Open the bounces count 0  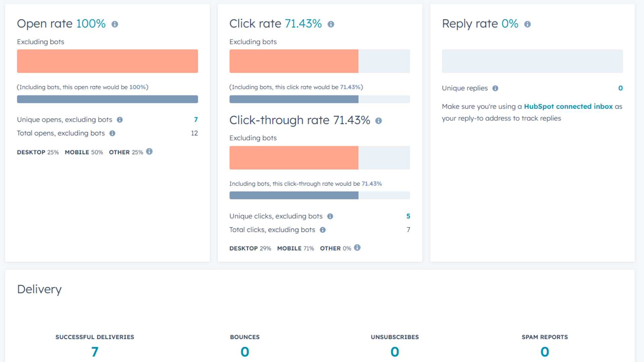pos(245,352)
